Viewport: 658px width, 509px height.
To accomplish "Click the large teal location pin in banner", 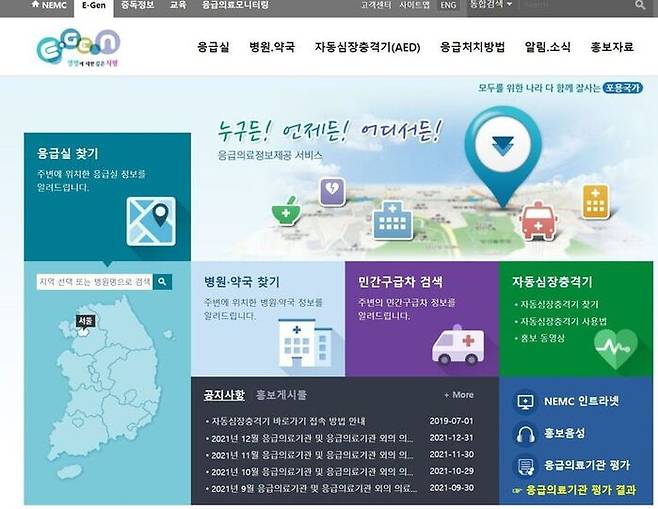I will [503, 157].
